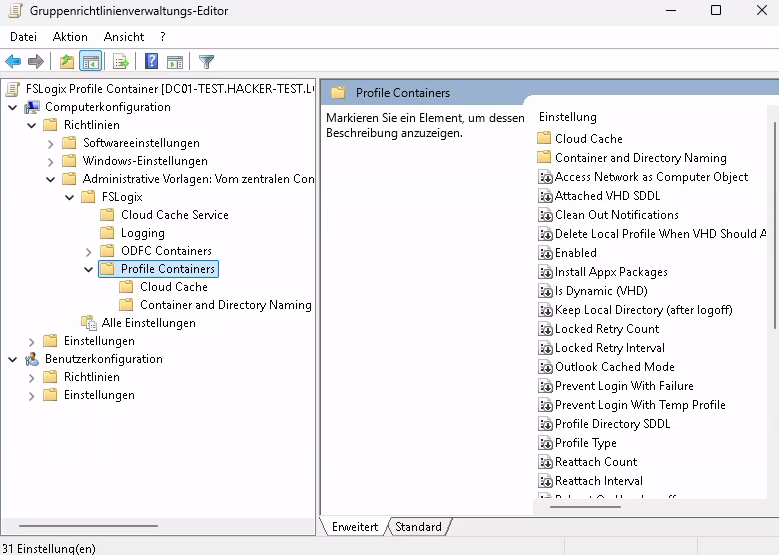Select the Outlook Cached Mode setting
The height and width of the screenshot is (555, 779).
coord(614,367)
